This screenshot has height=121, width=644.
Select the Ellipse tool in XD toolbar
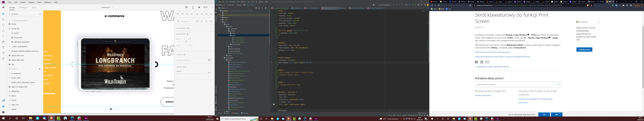[3, 25]
